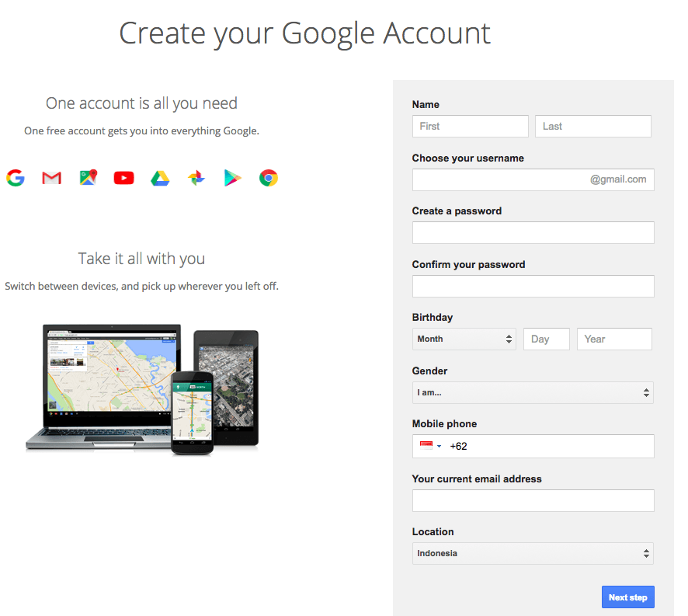Click the 'Mobile phone' label

(444, 423)
